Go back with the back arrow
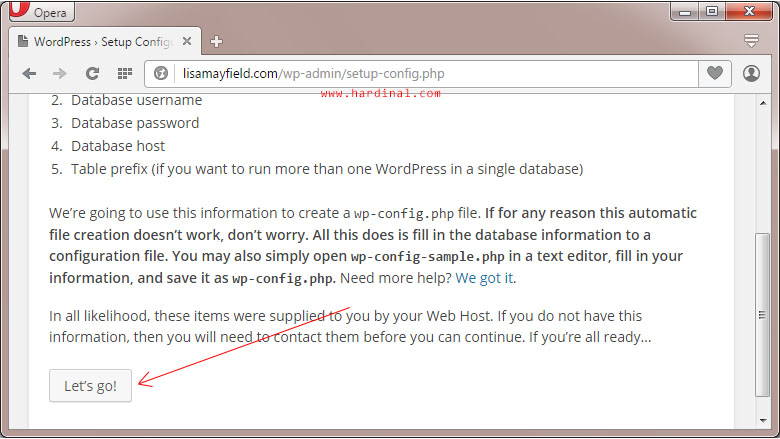This screenshot has width=780, height=439. click(29, 74)
